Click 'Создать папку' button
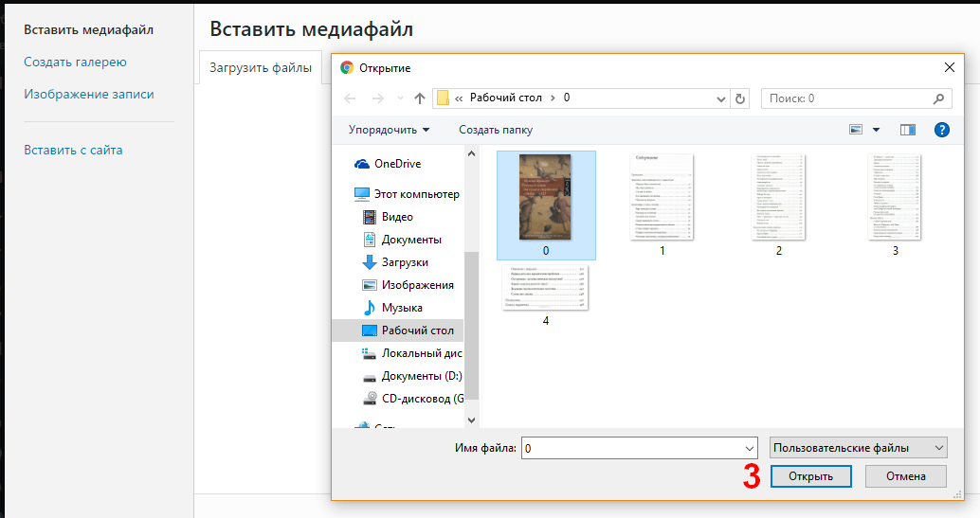 click(496, 130)
